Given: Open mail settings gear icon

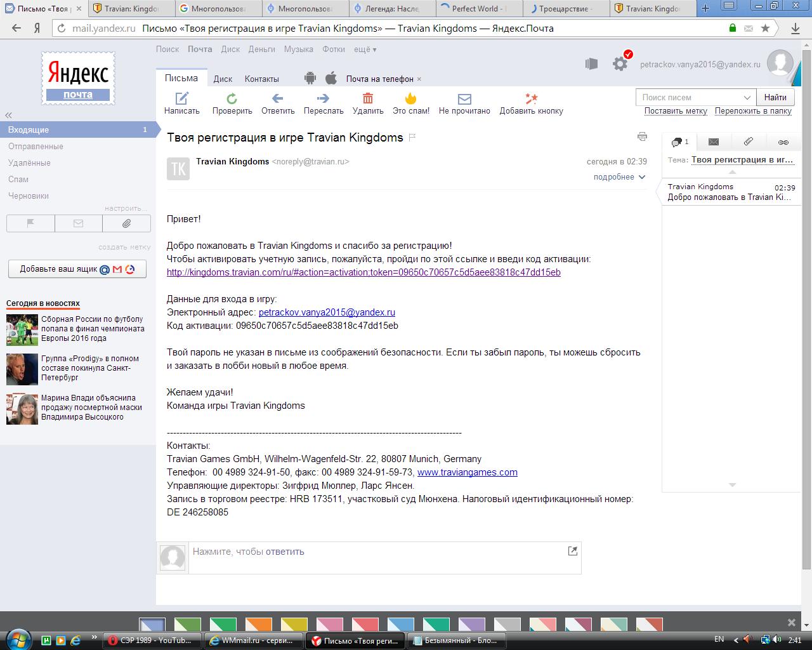Looking at the screenshot, I should point(620,63).
